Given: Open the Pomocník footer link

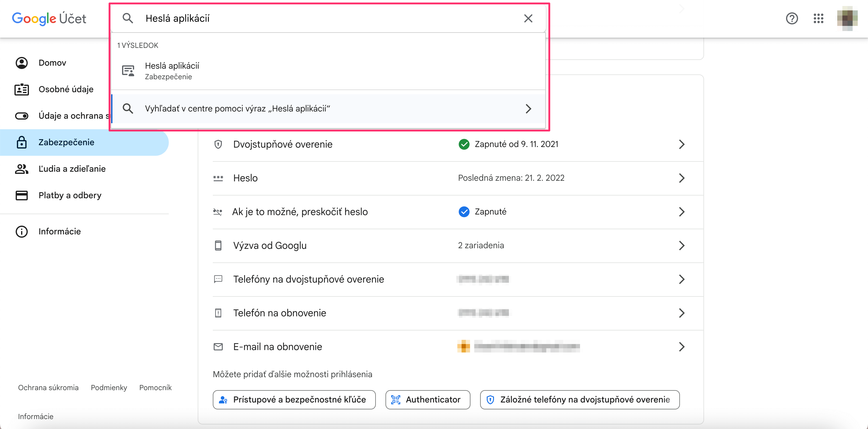Looking at the screenshot, I should click(x=155, y=388).
